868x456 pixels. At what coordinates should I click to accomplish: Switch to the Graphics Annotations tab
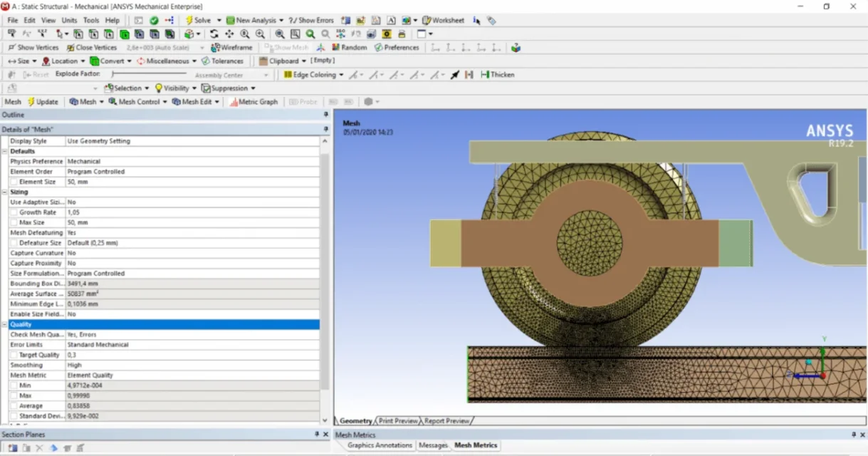tap(380, 445)
